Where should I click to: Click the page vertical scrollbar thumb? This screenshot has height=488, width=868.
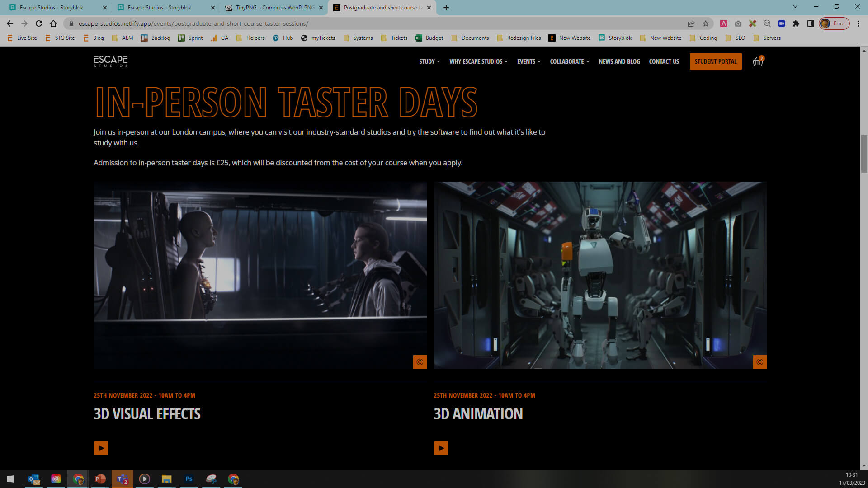[864, 154]
